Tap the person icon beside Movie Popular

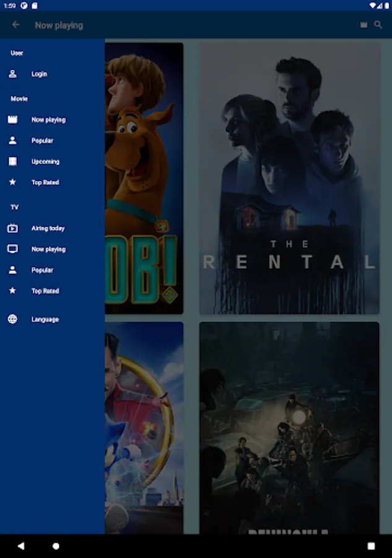click(12, 141)
